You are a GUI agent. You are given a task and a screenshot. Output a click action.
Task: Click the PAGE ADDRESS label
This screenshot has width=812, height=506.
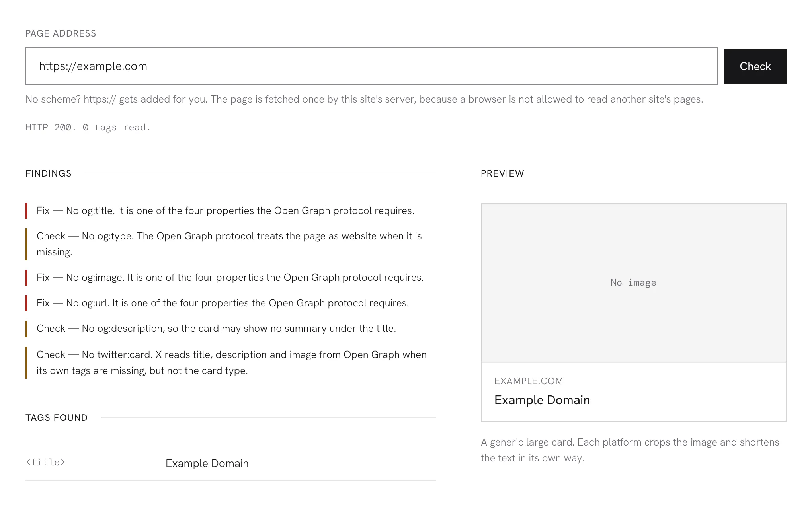click(61, 33)
